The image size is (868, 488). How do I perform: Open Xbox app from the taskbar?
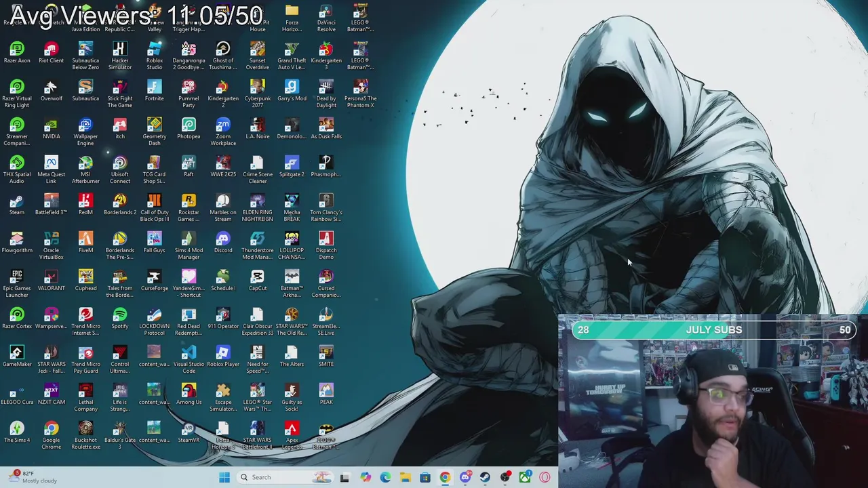coord(525,477)
